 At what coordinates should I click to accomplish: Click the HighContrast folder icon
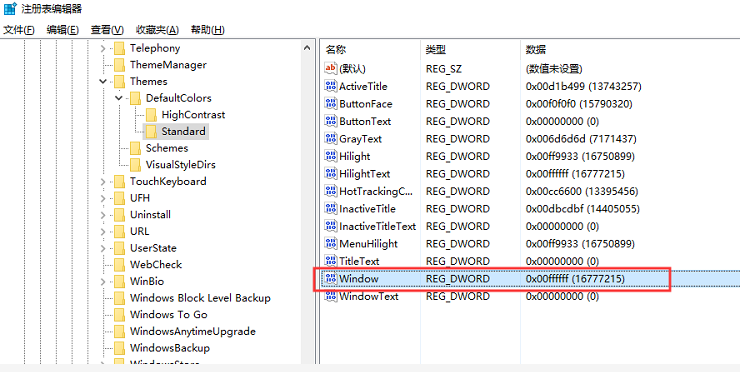tap(151, 115)
